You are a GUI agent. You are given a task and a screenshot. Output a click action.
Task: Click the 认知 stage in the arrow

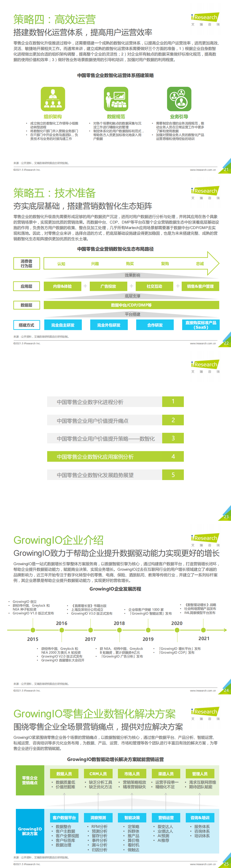(61, 264)
